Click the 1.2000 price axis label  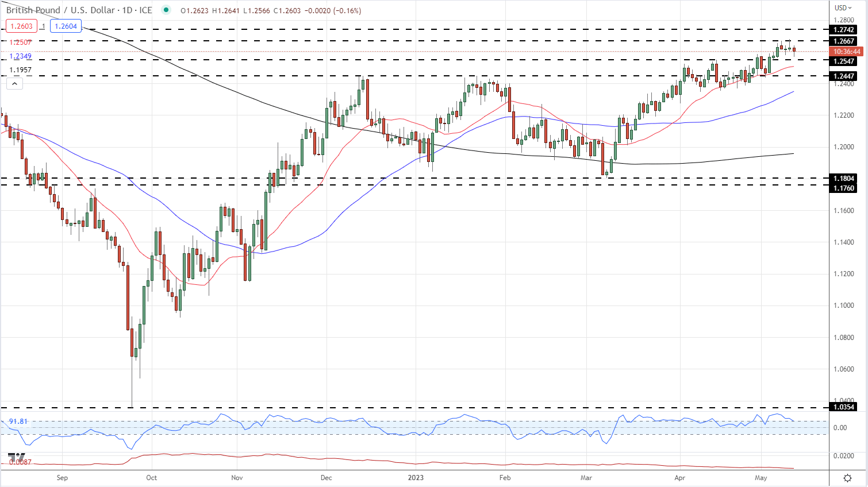tap(844, 147)
